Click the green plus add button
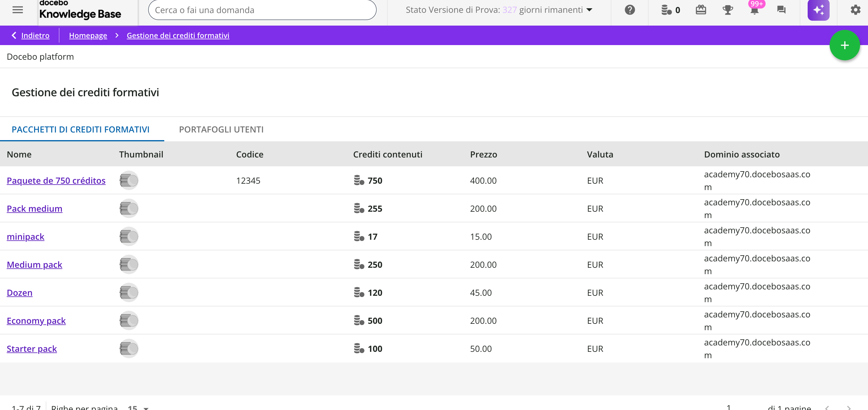The height and width of the screenshot is (410, 868). coord(844,45)
